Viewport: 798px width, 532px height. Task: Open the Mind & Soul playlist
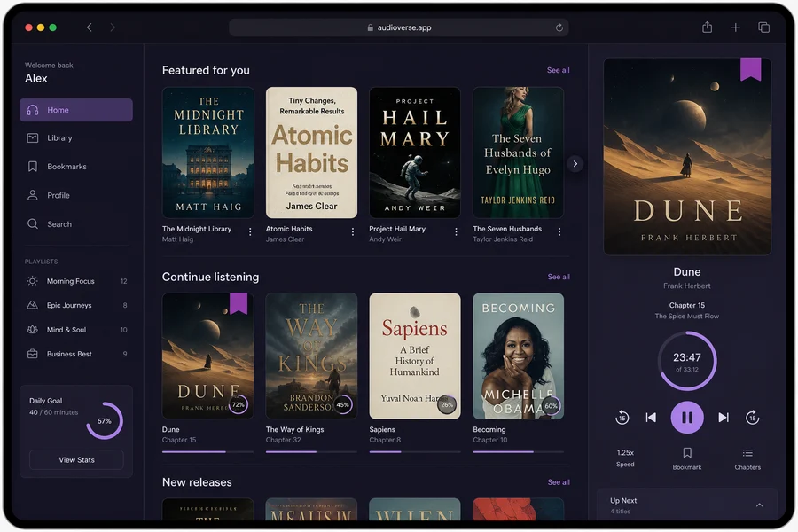(76, 330)
